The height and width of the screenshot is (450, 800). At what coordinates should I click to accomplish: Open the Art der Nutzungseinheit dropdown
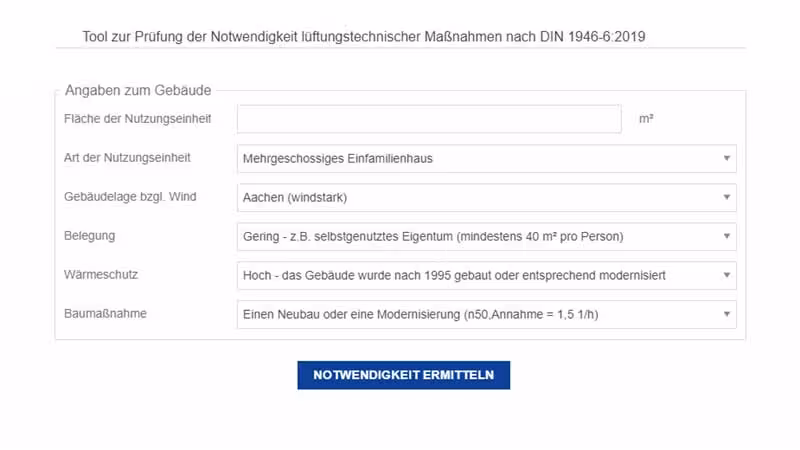[486, 158]
